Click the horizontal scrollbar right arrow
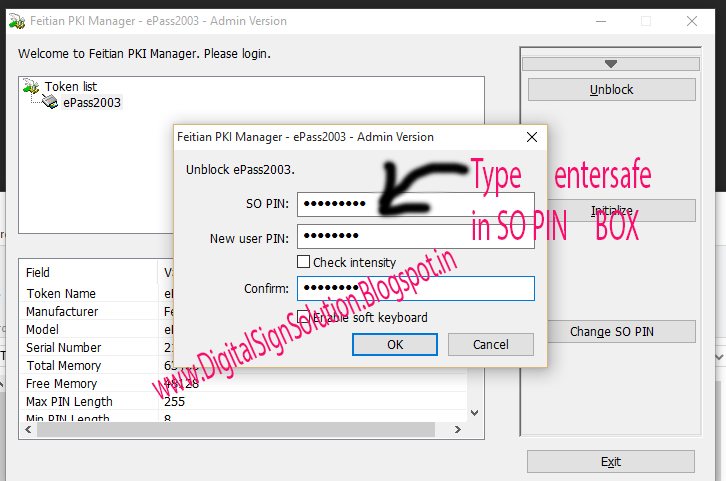 tap(458, 430)
